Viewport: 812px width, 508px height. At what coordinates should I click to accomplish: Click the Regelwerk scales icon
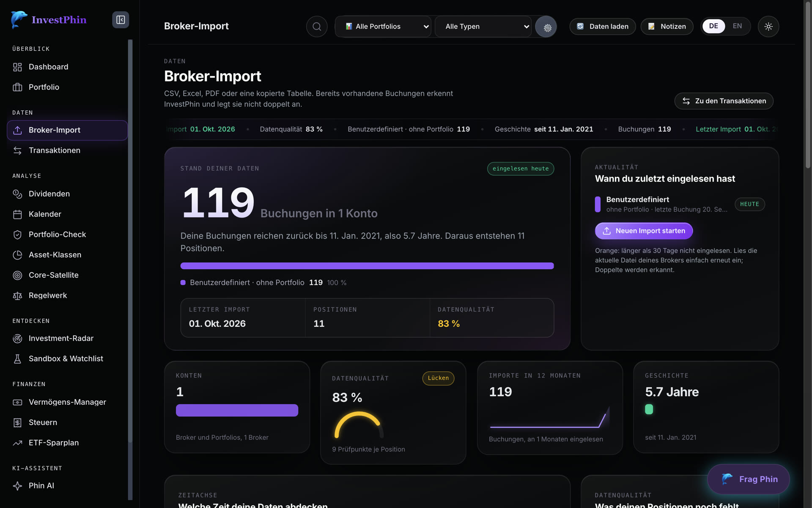click(17, 295)
